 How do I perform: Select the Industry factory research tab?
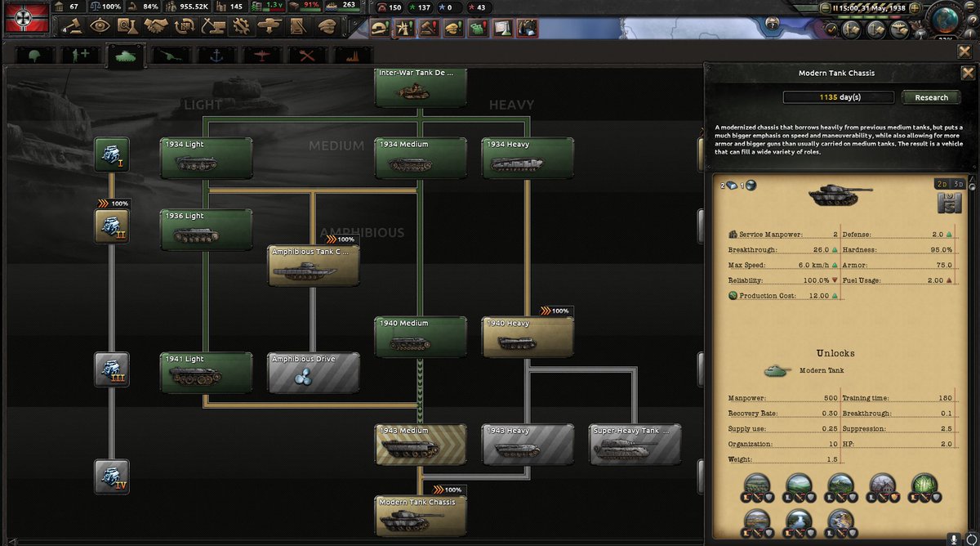(x=353, y=56)
